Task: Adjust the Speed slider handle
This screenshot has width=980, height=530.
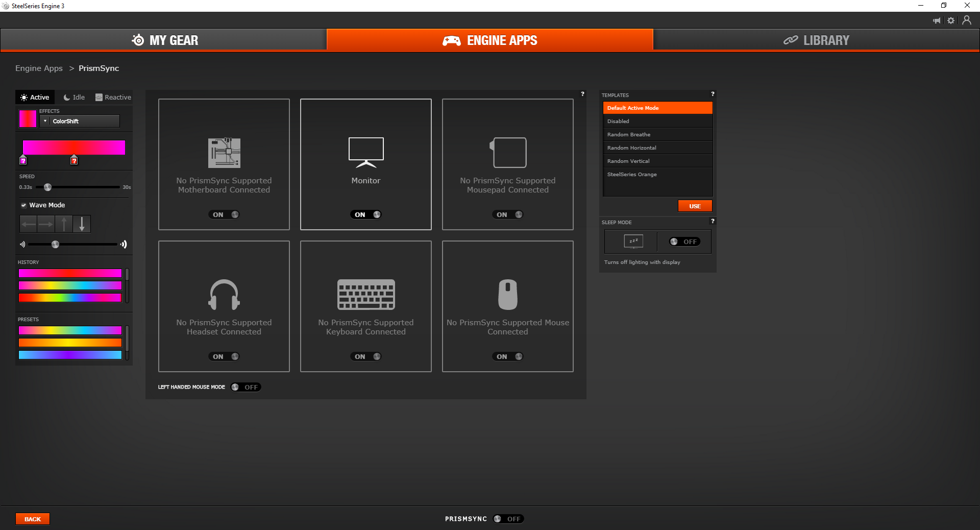Action: pyautogui.click(x=47, y=187)
